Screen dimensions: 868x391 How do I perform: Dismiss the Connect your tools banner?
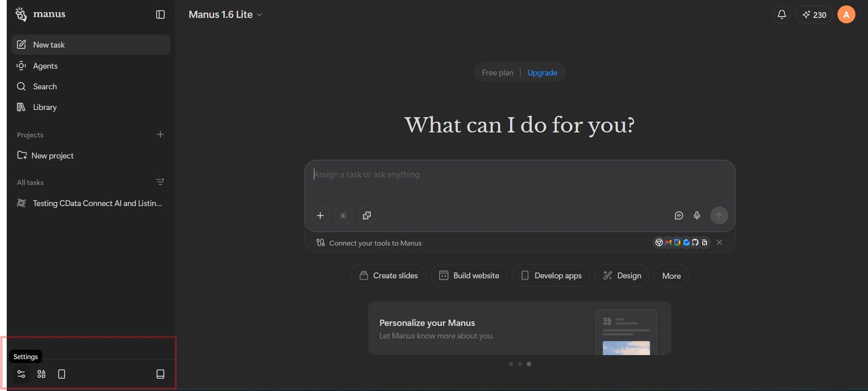(719, 242)
